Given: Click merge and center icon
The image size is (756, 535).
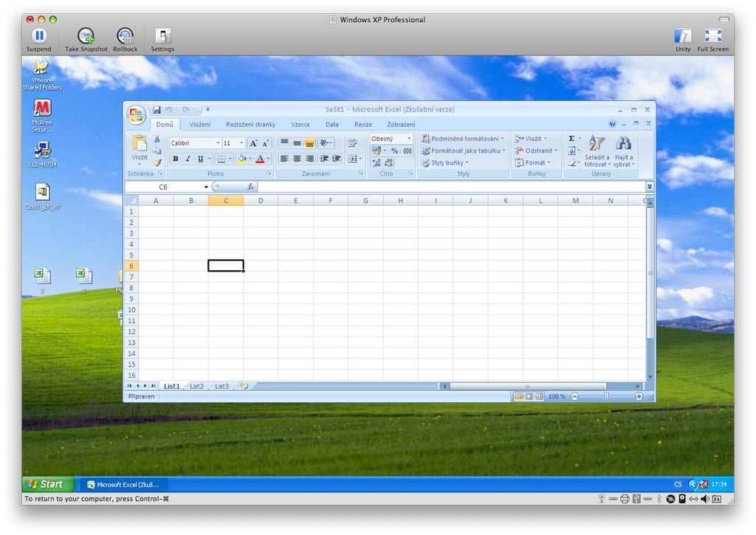Looking at the screenshot, I should (x=352, y=159).
